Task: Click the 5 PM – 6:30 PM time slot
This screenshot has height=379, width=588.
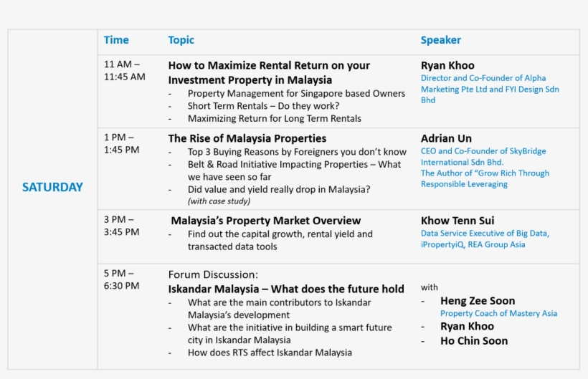Action: (122, 279)
